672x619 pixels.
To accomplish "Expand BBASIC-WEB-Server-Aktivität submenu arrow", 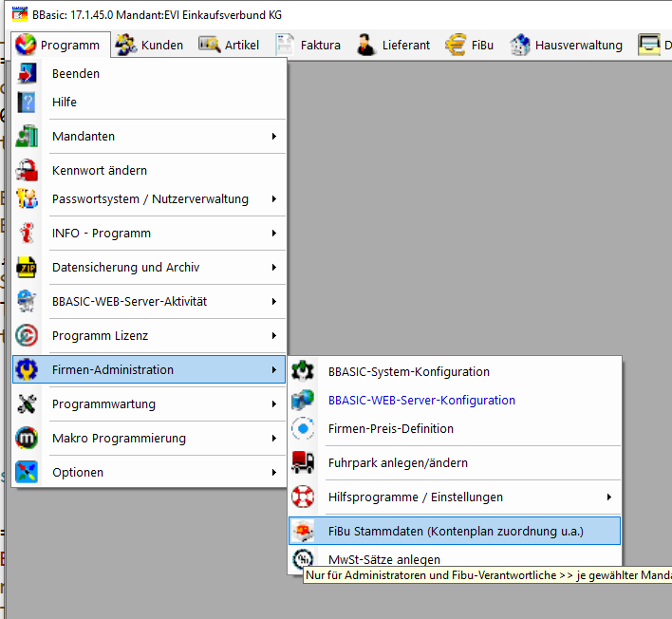I will tap(274, 301).
